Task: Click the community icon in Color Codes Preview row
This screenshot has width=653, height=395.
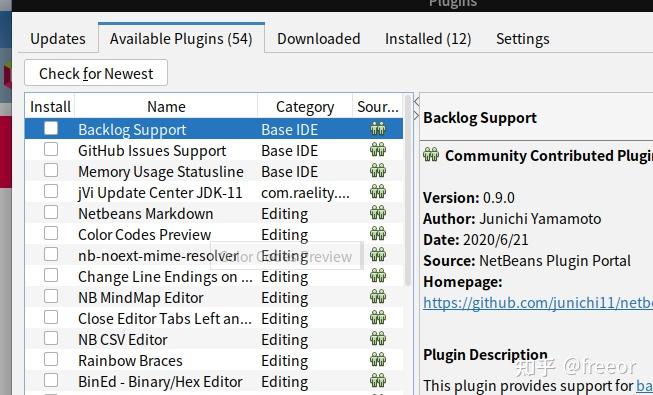Action: [378, 234]
